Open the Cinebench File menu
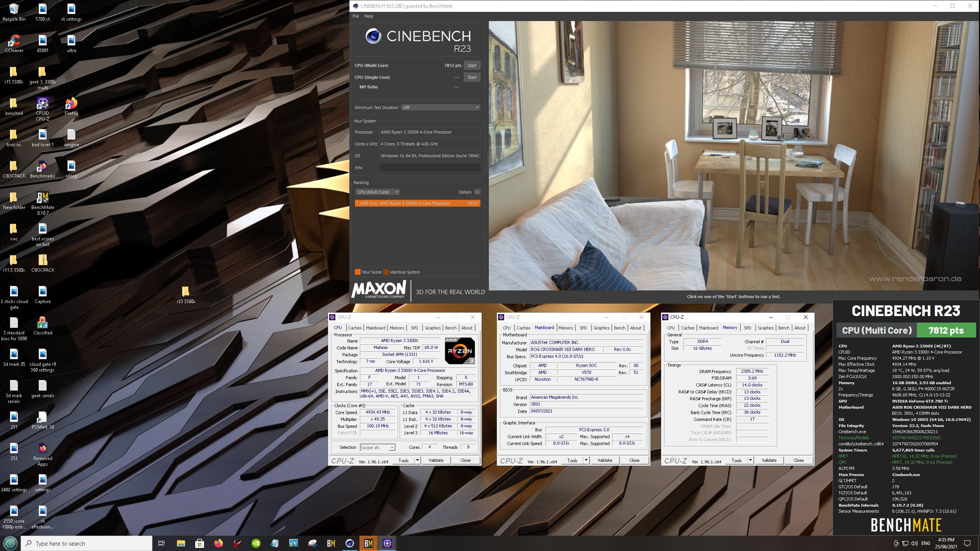Image resolution: width=980 pixels, height=551 pixels. [356, 16]
